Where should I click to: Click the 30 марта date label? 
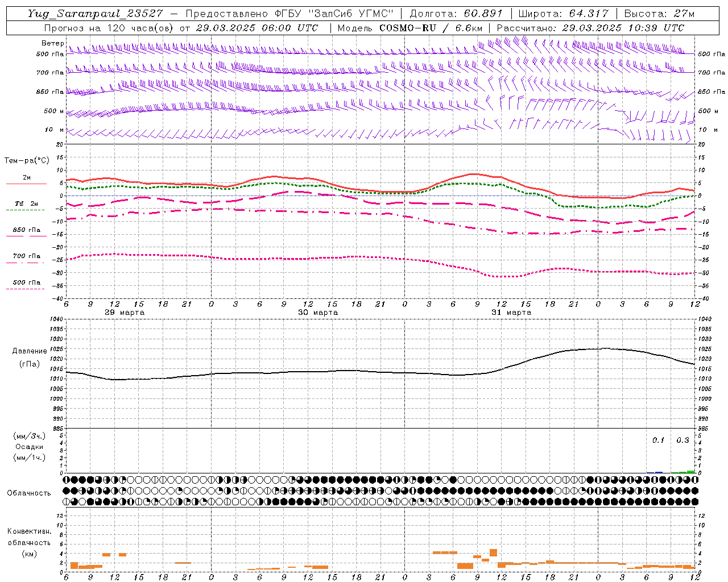(x=318, y=313)
